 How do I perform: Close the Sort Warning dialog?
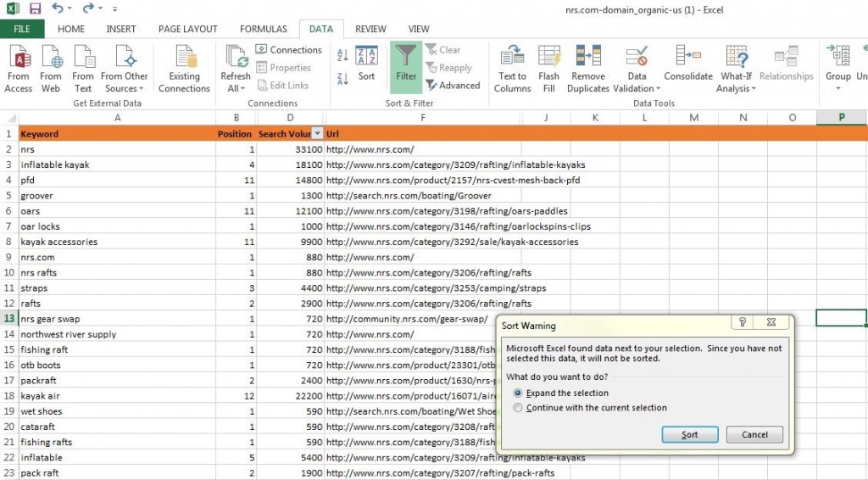click(771, 322)
